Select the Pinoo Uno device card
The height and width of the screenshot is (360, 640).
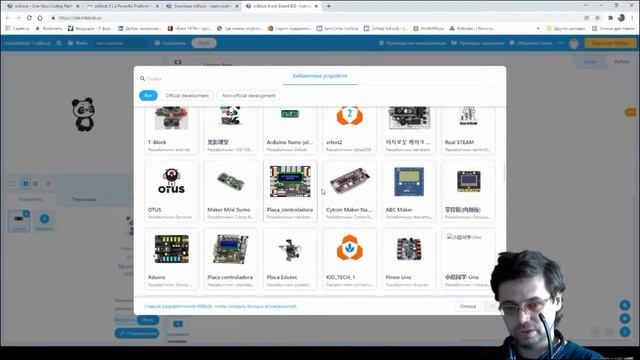409,259
